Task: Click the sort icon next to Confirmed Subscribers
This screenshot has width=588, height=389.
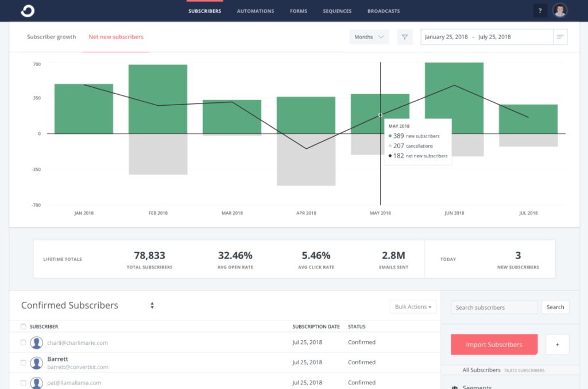Action: coord(152,306)
